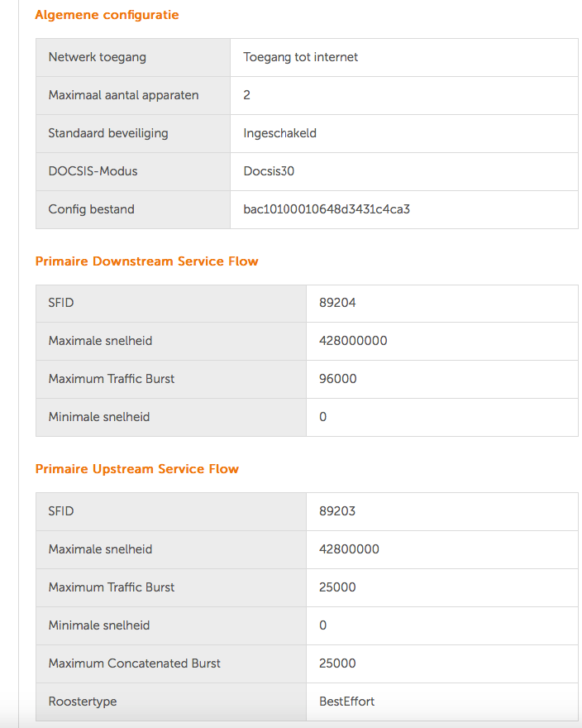582x728 pixels.
Task: Select the Ingeschakeld security value
Action: 280,133
